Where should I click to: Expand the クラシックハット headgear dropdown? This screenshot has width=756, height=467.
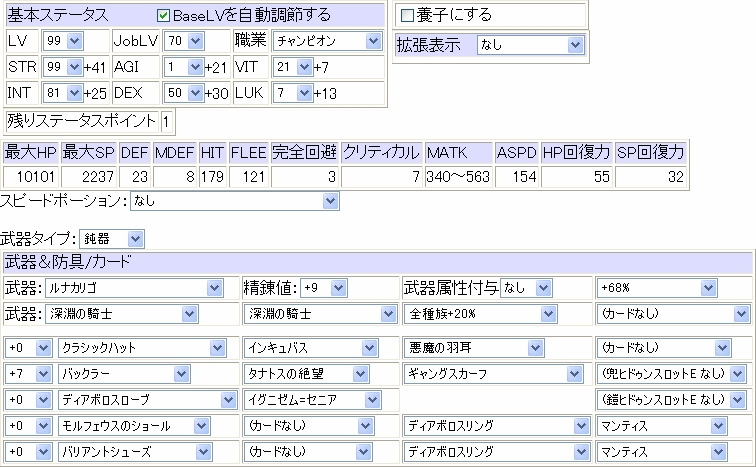(x=142, y=347)
